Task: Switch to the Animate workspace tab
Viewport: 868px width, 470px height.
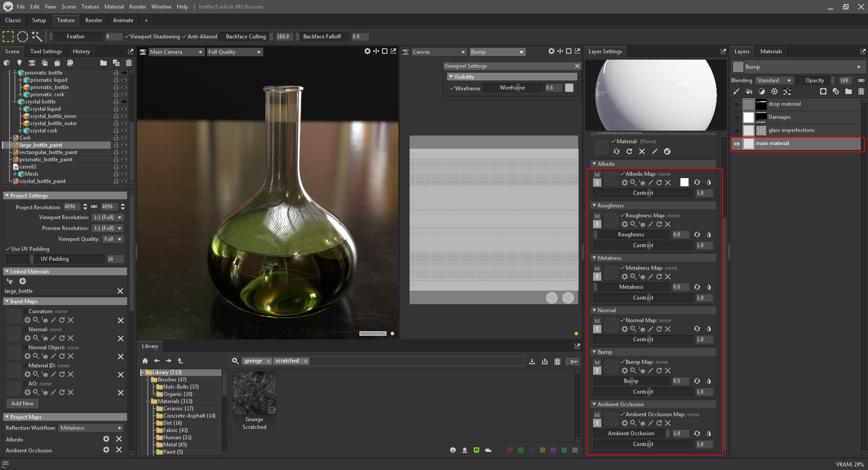Action: click(123, 20)
